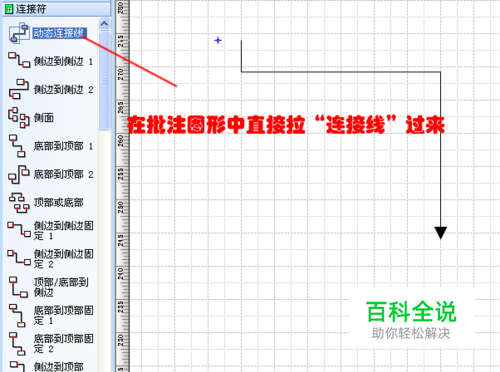
Task: Click the 侧边到顶部 label text
Action: point(59,367)
